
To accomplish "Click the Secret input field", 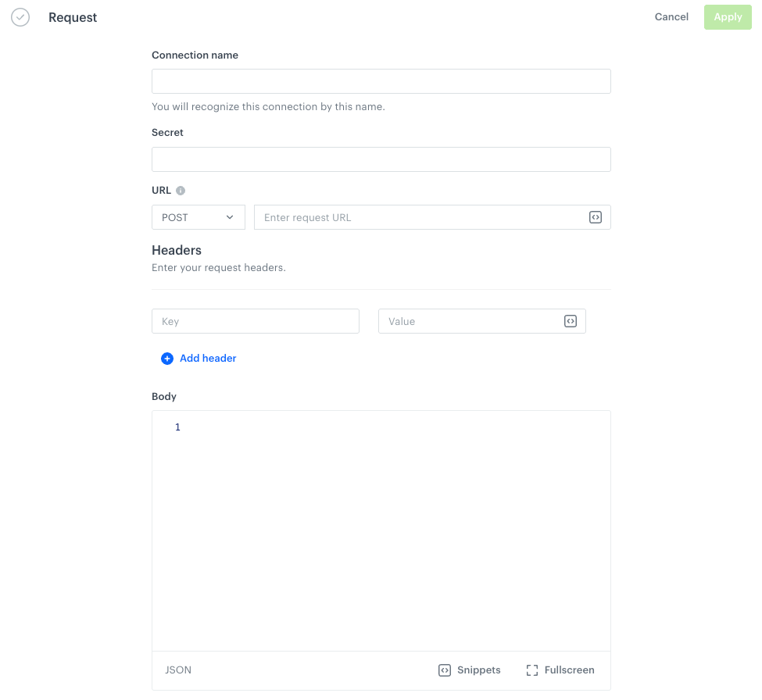I will [x=381, y=159].
